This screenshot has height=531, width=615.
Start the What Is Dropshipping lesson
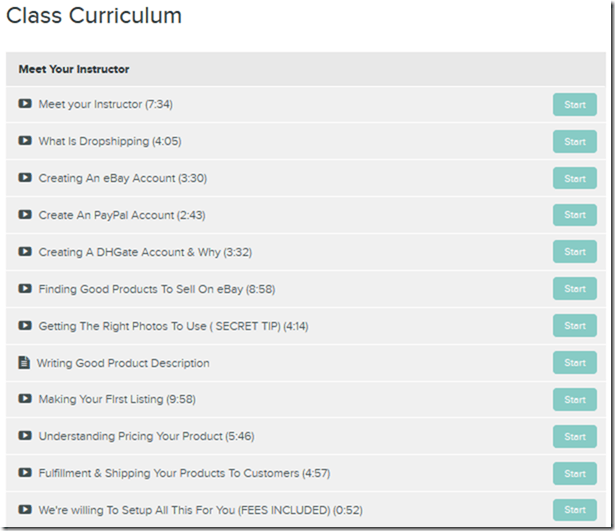coord(574,142)
